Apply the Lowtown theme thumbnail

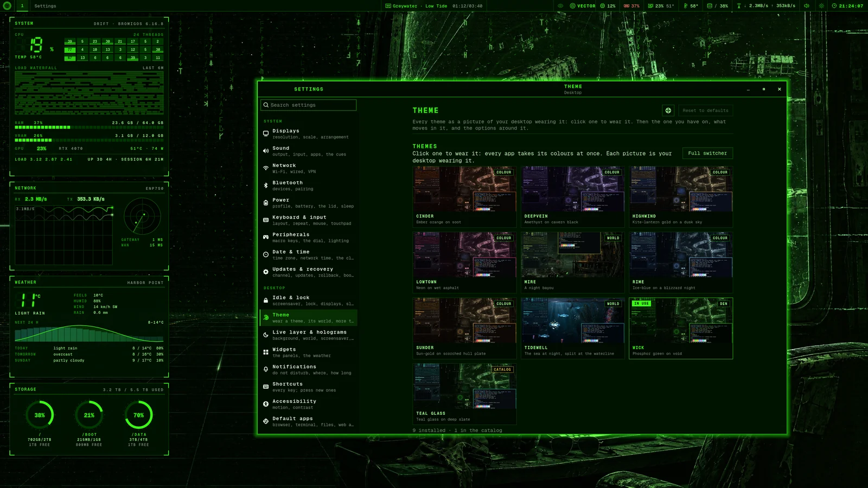464,262
